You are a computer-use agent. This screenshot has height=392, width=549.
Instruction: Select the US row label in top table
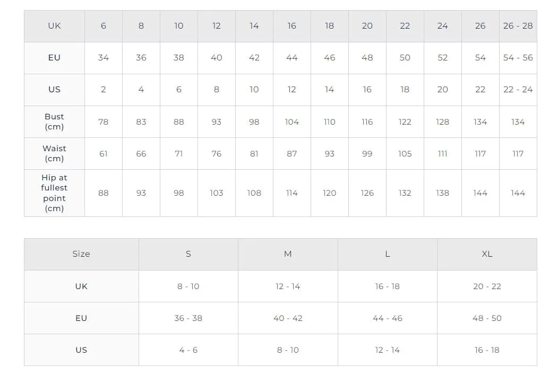click(54, 90)
